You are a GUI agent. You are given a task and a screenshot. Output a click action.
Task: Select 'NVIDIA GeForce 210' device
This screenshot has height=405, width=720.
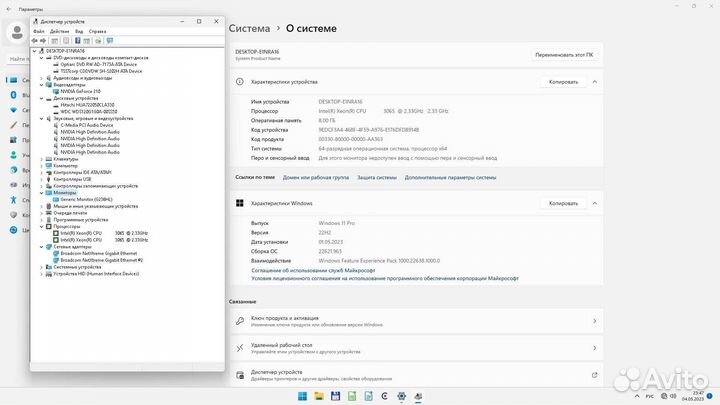point(80,91)
